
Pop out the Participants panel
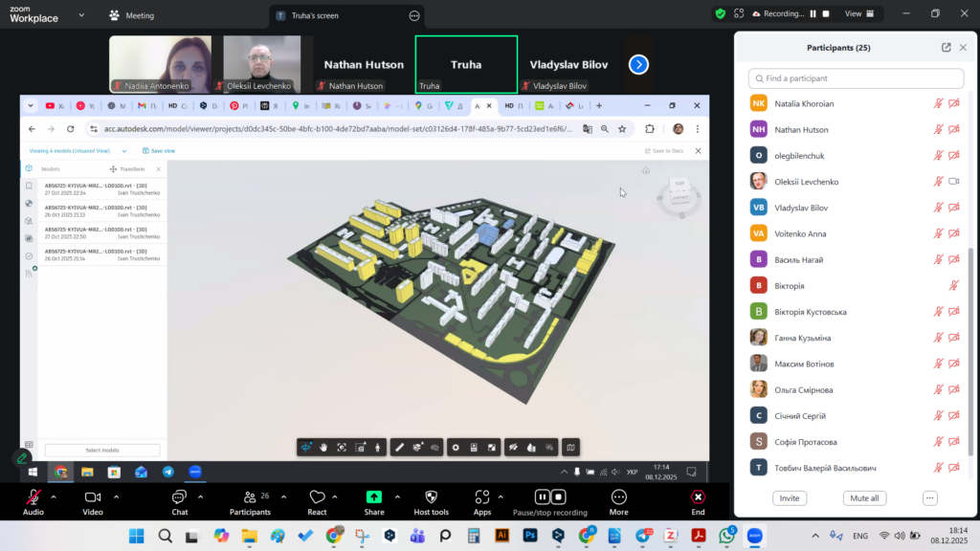point(947,47)
